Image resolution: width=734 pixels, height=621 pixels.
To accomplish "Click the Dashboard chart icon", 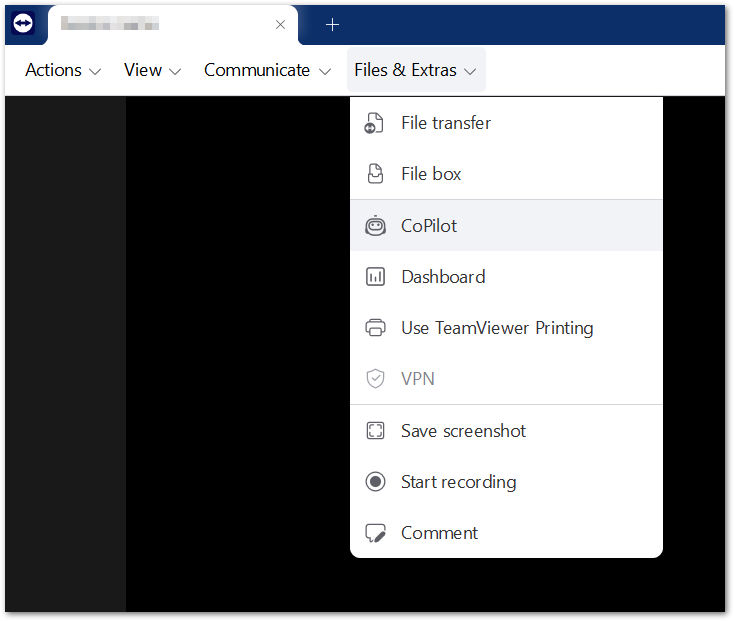I will tap(375, 277).
